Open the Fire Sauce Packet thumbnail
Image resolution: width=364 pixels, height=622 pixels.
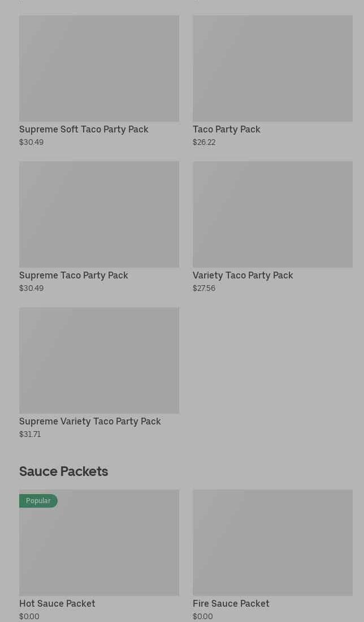(272, 543)
